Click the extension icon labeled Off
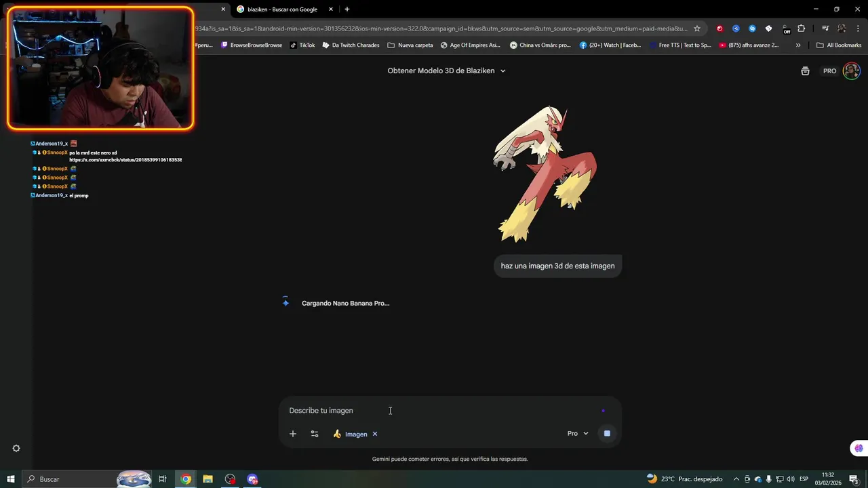This screenshot has width=868, height=488. (x=786, y=29)
